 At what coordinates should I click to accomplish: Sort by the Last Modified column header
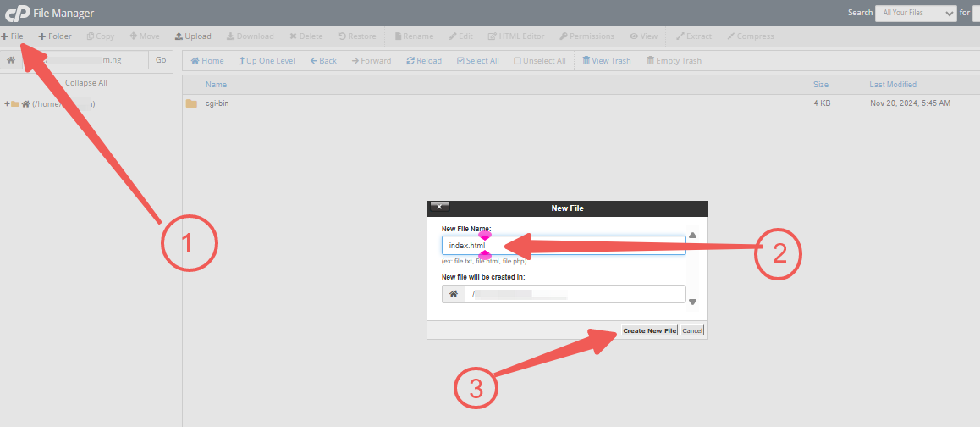point(893,85)
